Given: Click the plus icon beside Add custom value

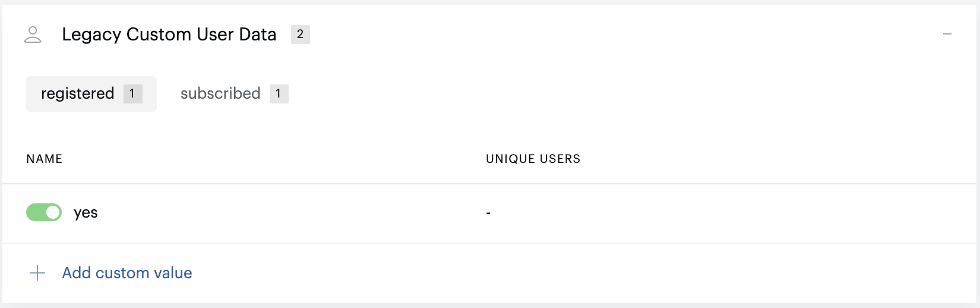Looking at the screenshot, I should 37,273.
